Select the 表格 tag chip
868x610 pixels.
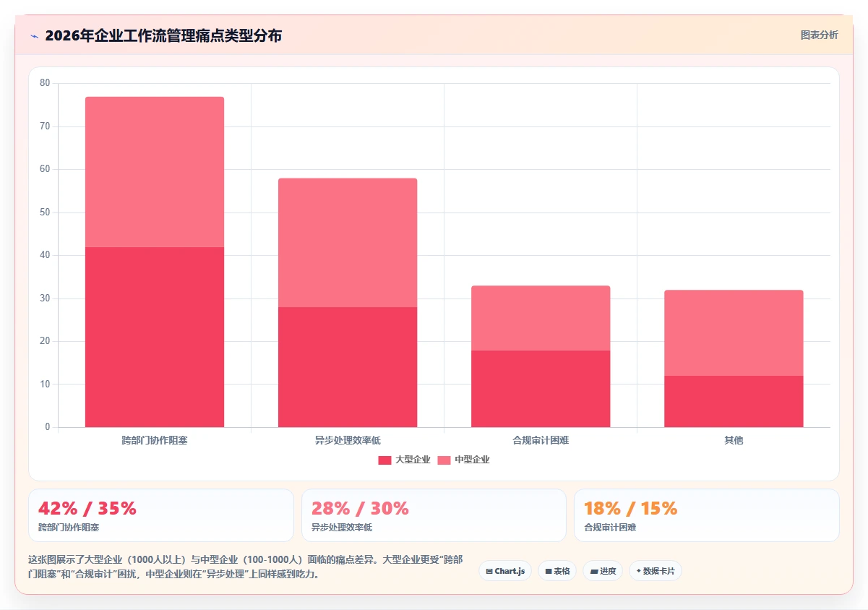[x=557, y=571]
